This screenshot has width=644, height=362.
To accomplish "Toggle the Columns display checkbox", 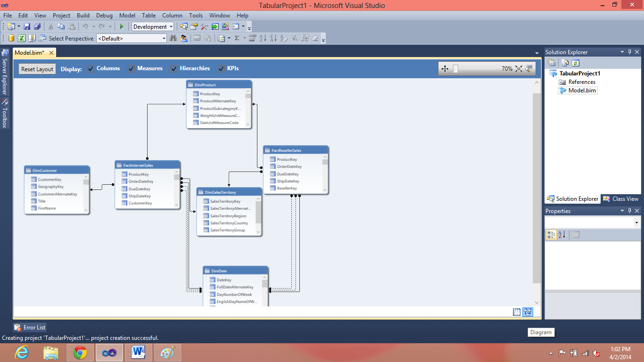I will pos(91,69).
